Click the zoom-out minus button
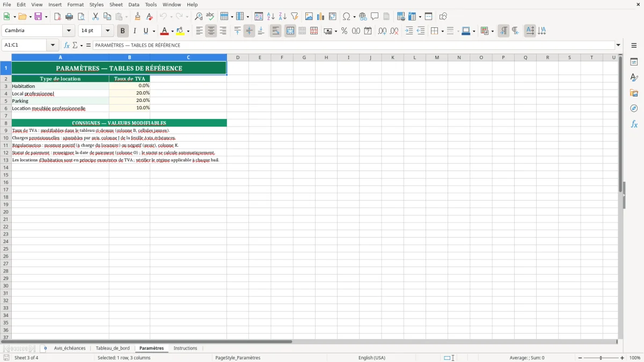 [580, 358]
